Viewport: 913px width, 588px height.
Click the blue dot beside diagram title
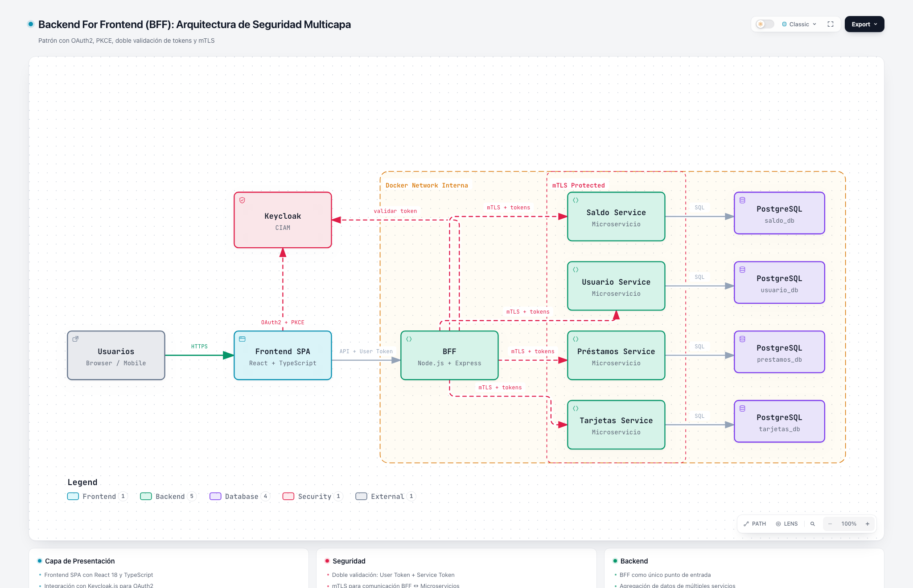[31, 24]
